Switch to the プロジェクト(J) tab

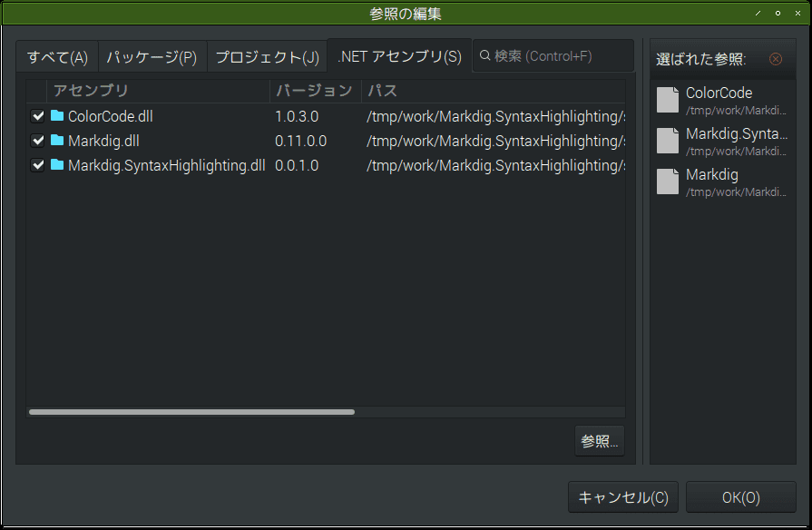268,57
